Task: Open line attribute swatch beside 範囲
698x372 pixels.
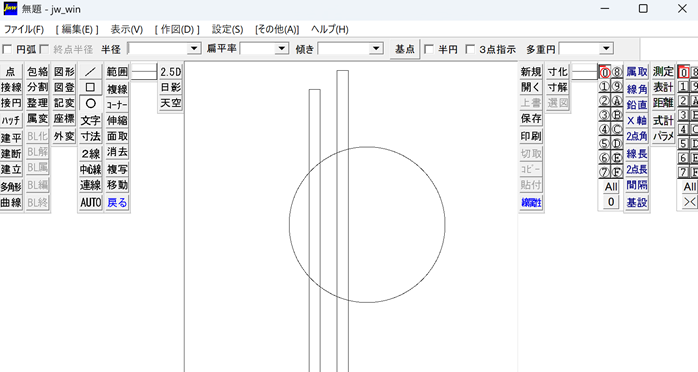Action: point(144,72)
